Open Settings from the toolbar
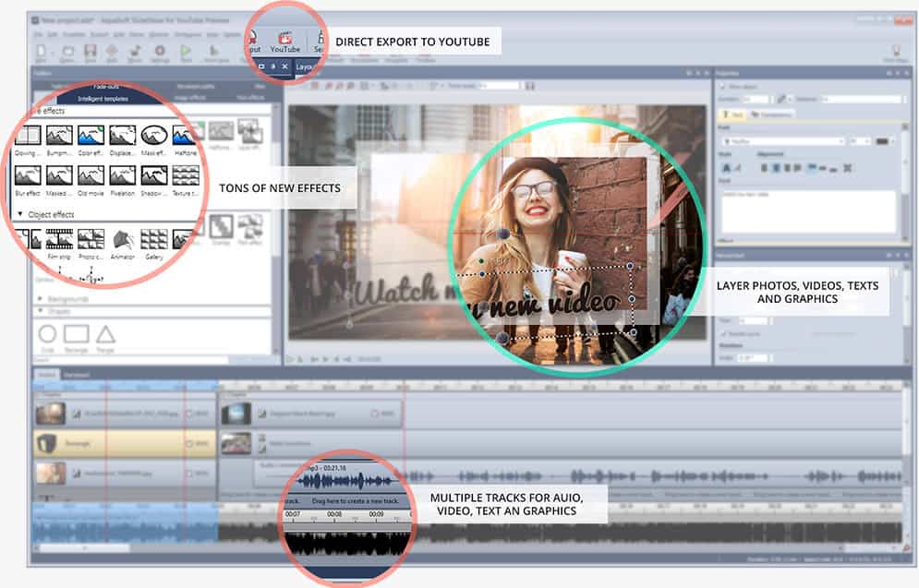The height and width of the screenshot is (588, 919). point(160,54)
